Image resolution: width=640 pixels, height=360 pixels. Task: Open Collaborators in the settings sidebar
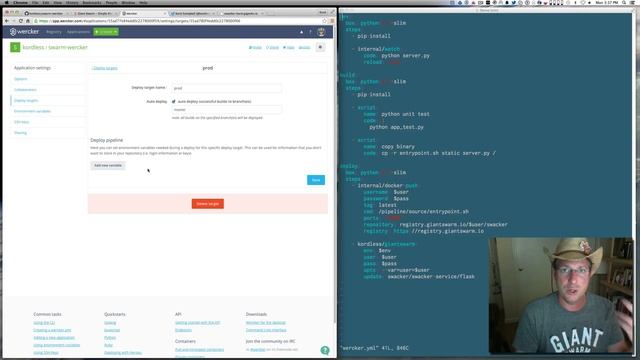click(x=25, y=90)
